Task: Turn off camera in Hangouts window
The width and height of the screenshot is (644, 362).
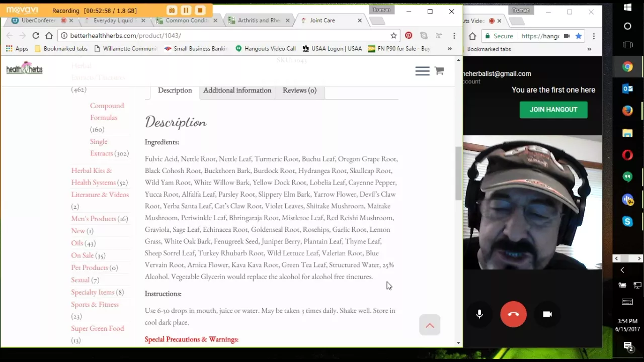Action: click(547, 314)
